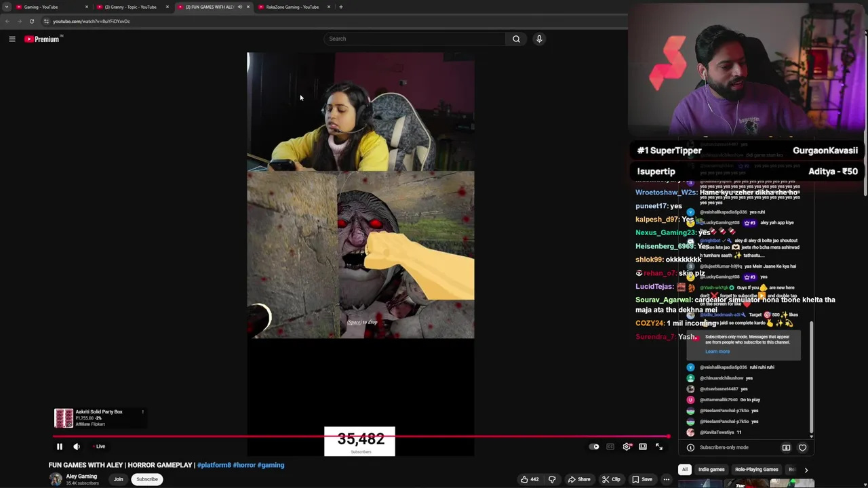868x488 pixels.
Task: View site information icon in address bar
Action: [46, 21]
